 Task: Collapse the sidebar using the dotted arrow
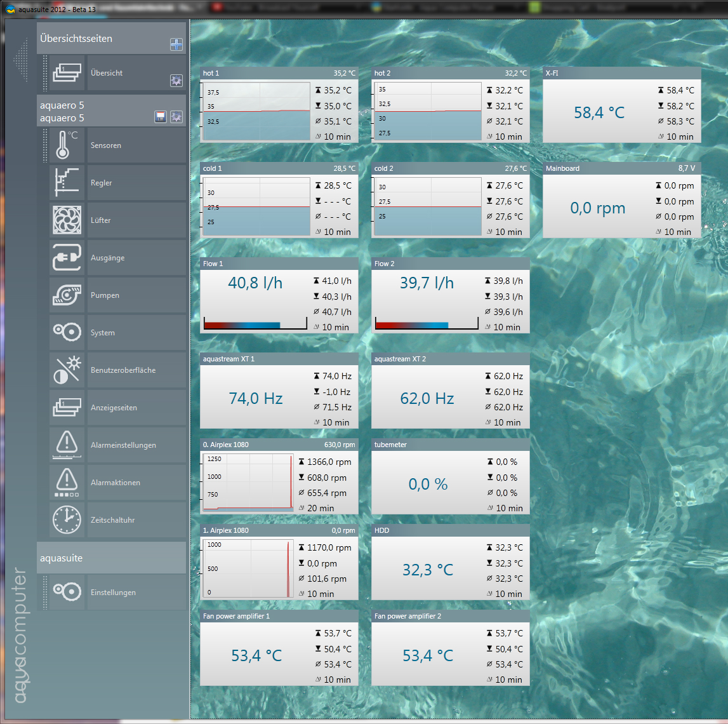[x=22, y=60]
